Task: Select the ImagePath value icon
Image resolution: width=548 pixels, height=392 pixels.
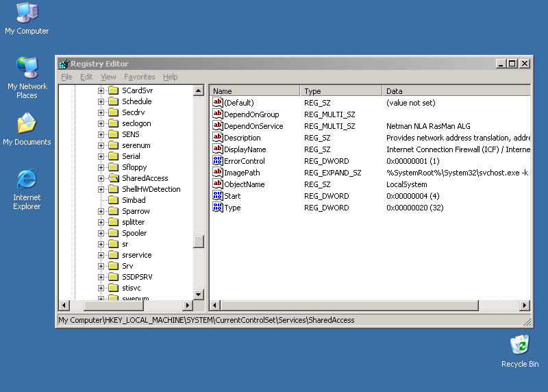Action: click(217, 172)
